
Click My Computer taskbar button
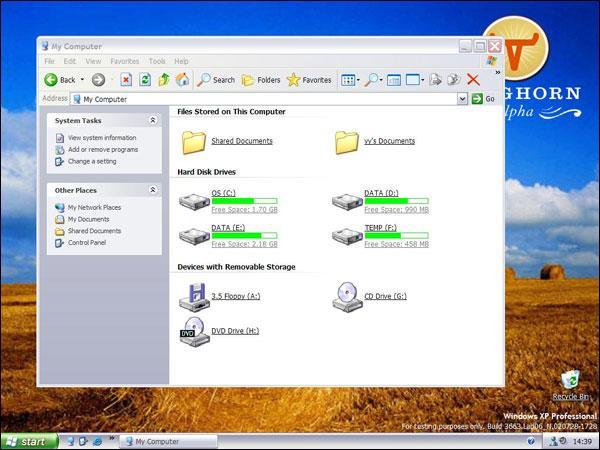click(x=168, y=442)
